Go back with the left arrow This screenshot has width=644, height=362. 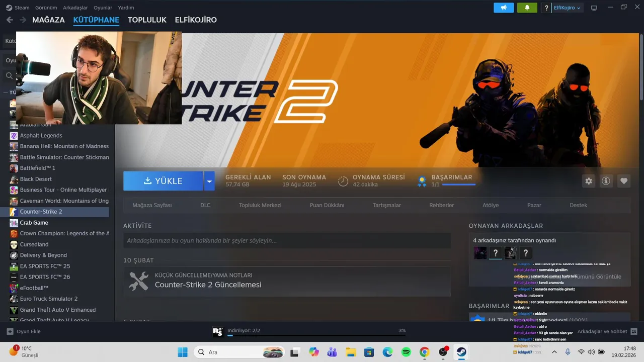point(10,20)
